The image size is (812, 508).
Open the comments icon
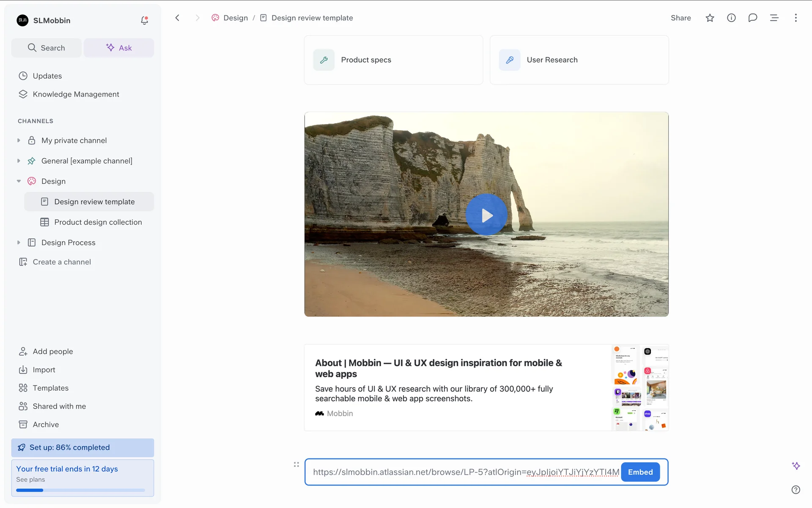tap(752, 18)
